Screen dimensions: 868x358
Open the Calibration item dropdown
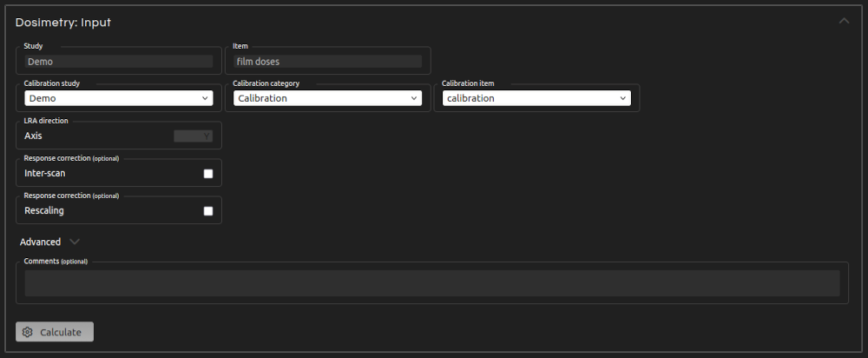pyautogui.click(x=536, y=98)
